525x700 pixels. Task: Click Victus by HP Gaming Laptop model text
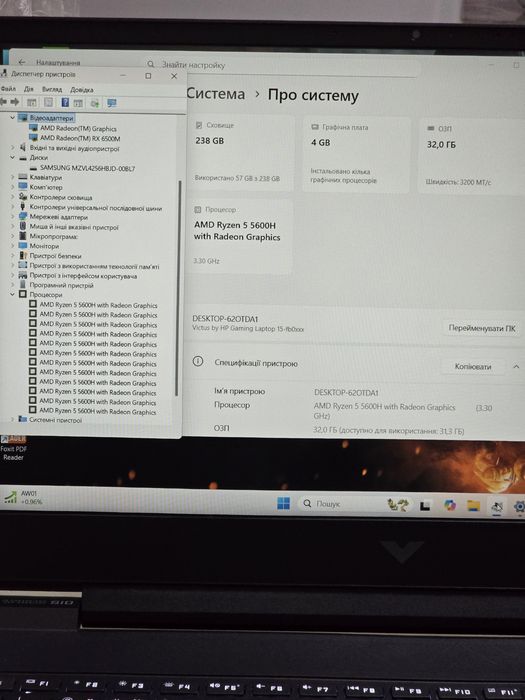[x=248, y=329]
